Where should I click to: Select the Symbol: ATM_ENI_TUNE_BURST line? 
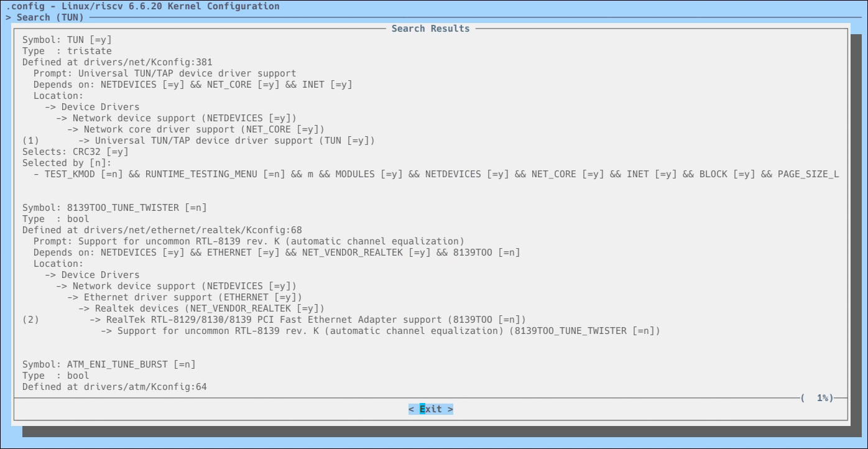pos(109,364)
